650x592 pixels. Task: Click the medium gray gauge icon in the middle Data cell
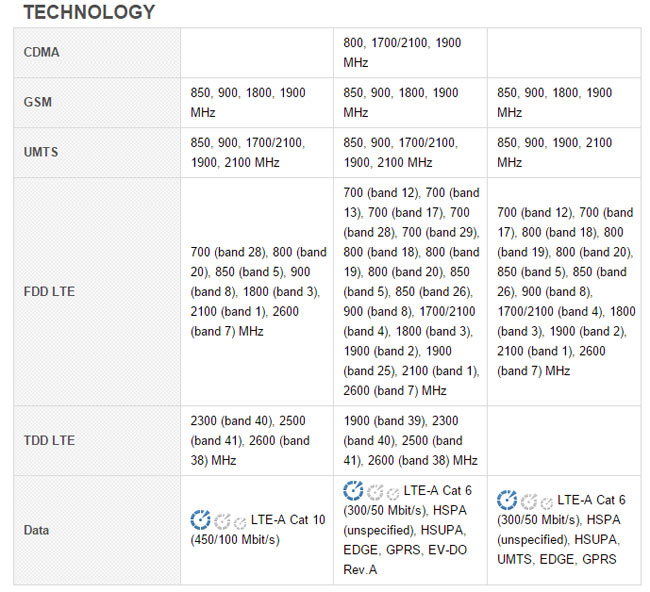(x=375, y=492)
